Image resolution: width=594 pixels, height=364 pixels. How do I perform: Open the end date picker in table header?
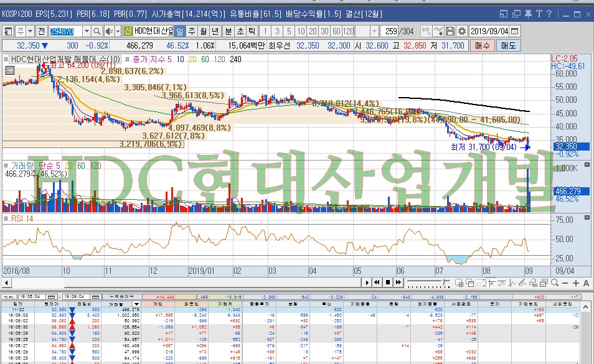coord(97,297)
